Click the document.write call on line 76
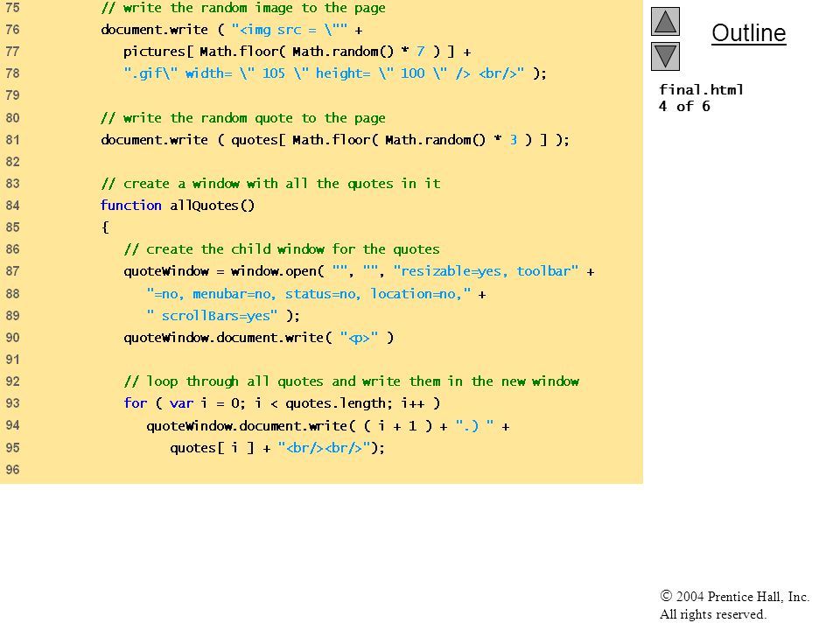Viewport: 840px width, 630px height. pos(231,30)
